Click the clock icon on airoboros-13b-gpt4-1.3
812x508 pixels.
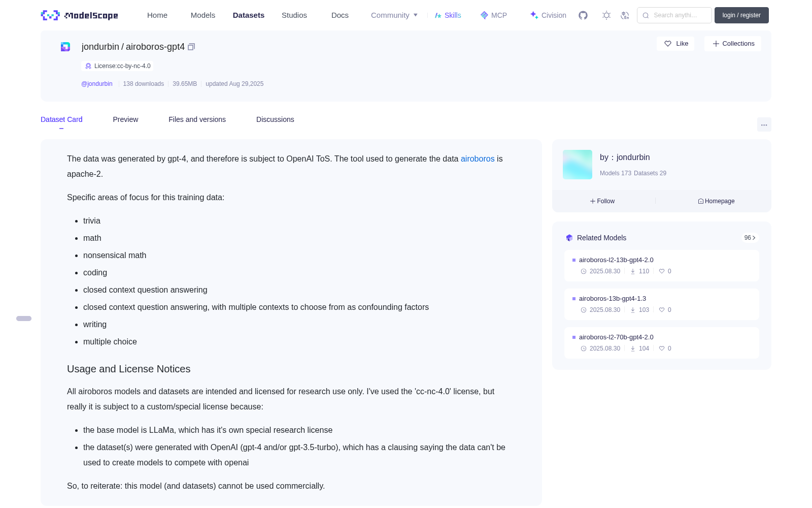pyautogui.click(x=584, y=310)
